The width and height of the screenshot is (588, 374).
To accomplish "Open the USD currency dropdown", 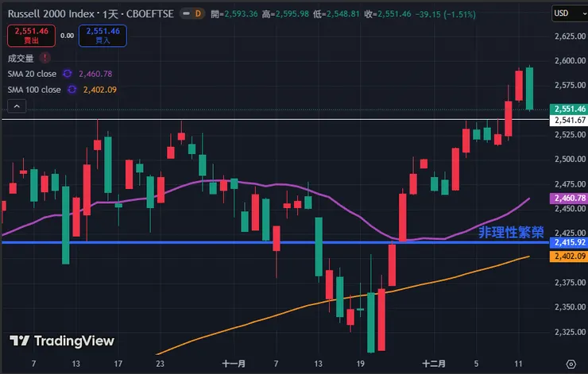I will pyautogui.click(x=570, y=13).
